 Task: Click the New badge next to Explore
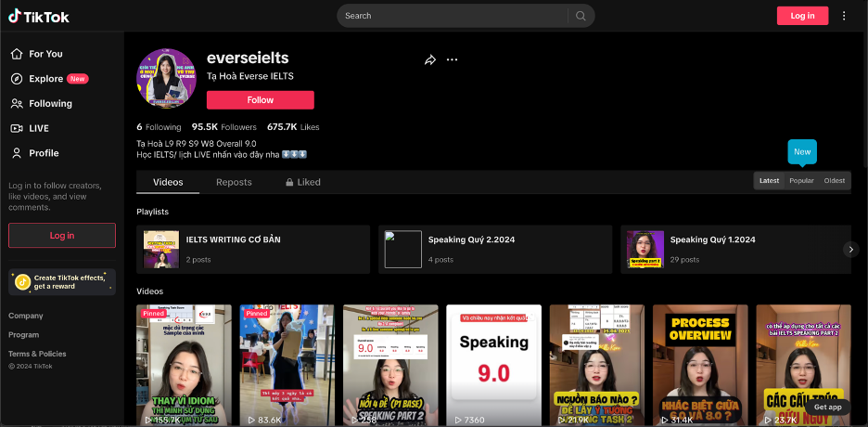coord(78,79)
